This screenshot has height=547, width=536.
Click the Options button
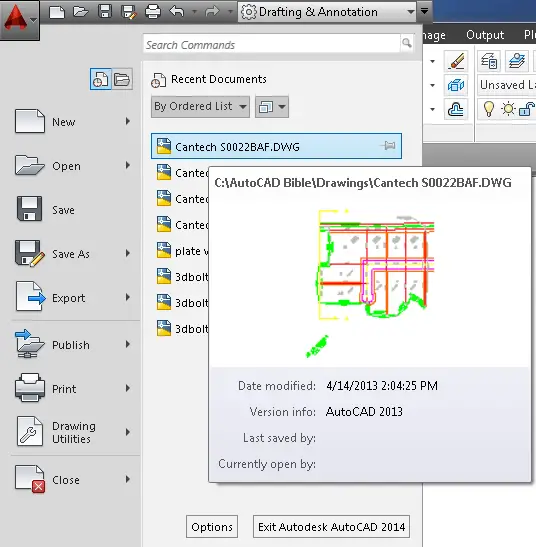(212, 527)
